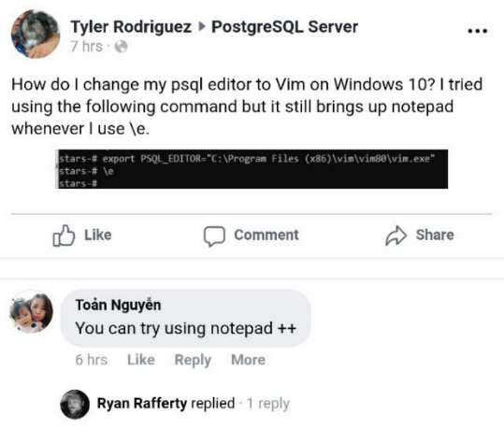
Task: Click the public globe privacy icon
Action: point(122,47)
